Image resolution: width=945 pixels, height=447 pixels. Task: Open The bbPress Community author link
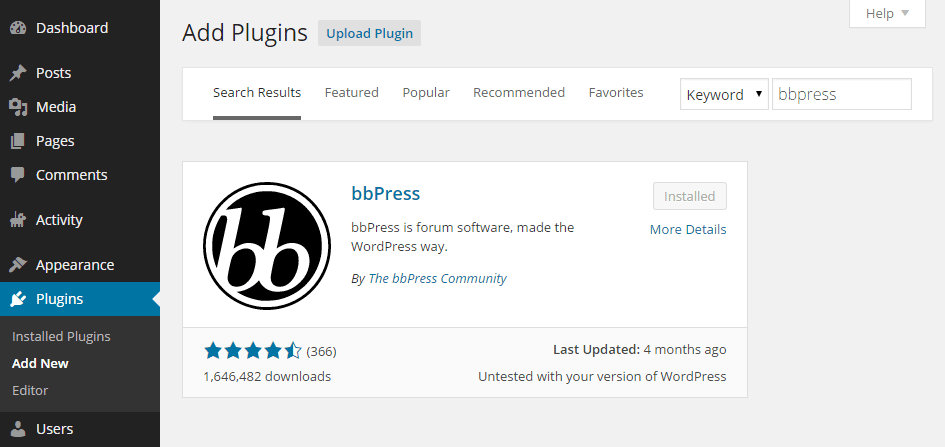click(438, 279)
